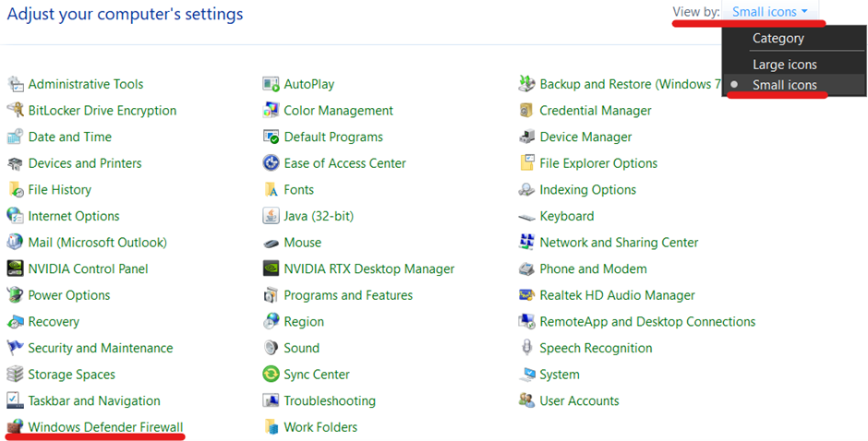
Task: Open the BitLocker Drive Encryption icon
Action: (15, 110)
